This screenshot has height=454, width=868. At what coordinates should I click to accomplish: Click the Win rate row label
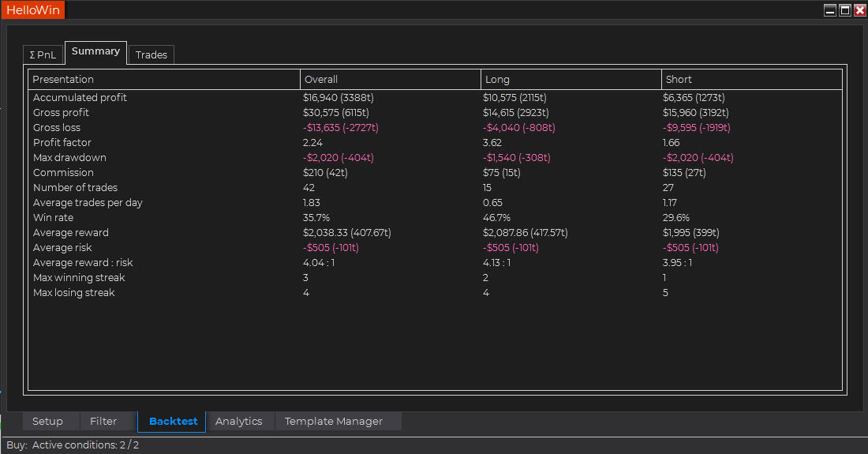coord(53,217)
